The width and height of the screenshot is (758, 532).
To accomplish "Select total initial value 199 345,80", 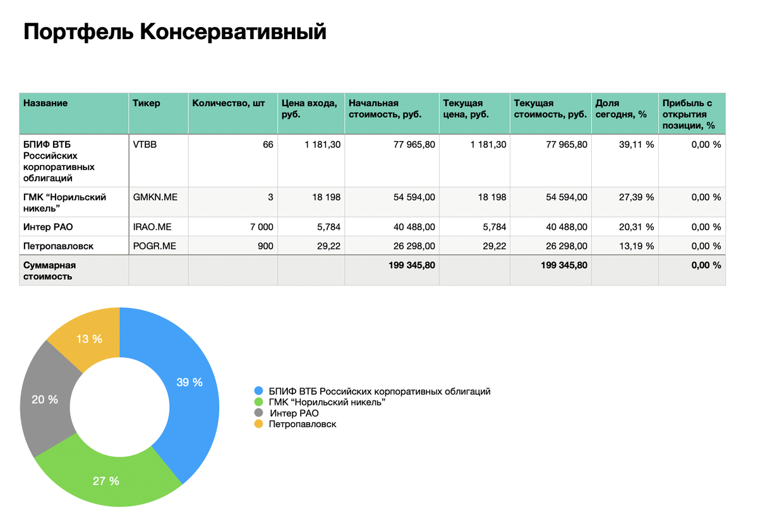I will click(x=392, y=270).
